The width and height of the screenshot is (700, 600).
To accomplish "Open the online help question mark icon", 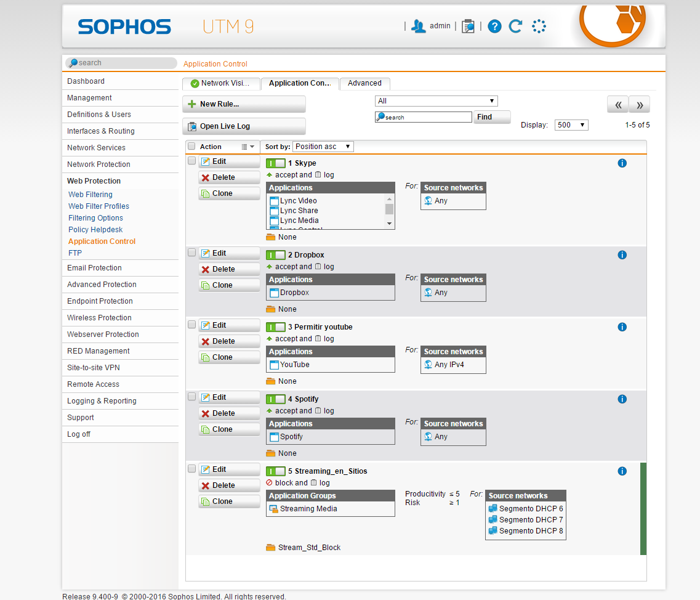I will 494,26.
